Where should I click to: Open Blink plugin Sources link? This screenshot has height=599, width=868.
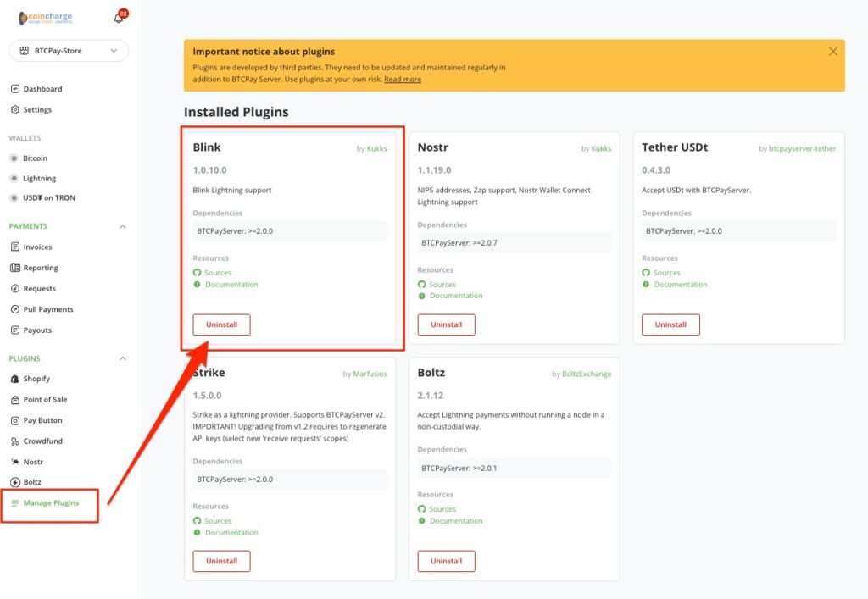point(218,273)
